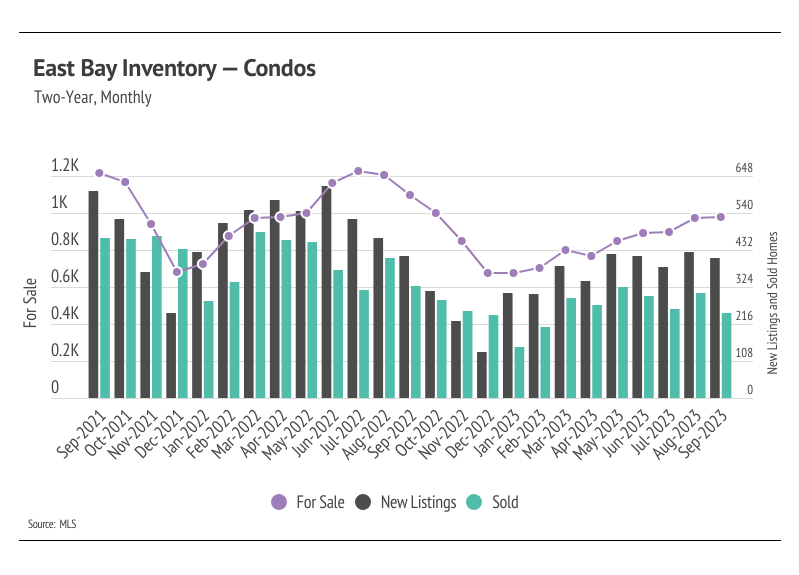Click the For Sale legend label

point(320,502)
